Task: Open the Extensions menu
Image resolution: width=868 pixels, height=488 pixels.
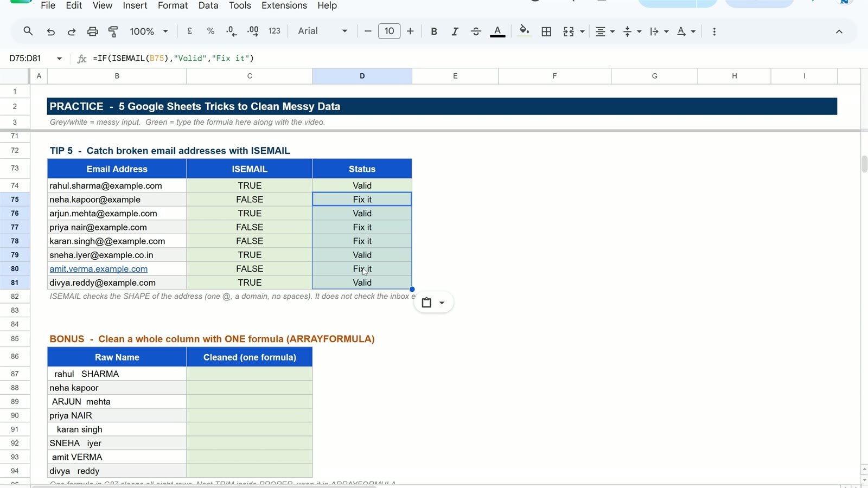Action: (x=284, y=5)
